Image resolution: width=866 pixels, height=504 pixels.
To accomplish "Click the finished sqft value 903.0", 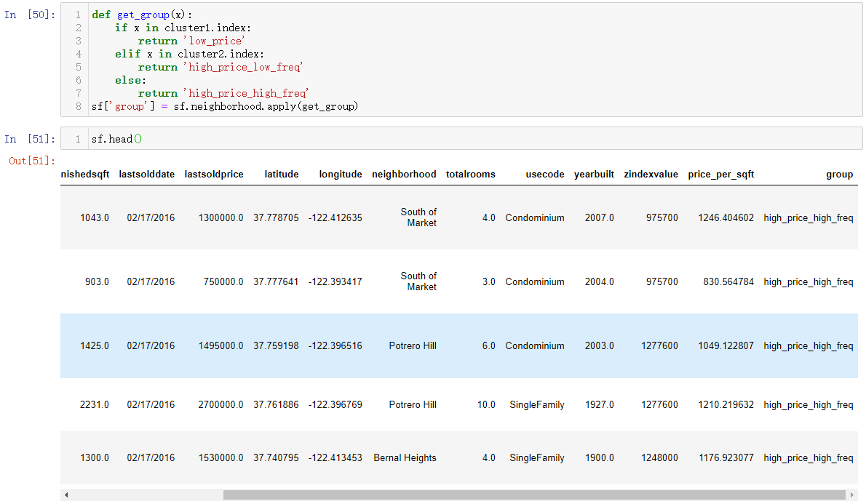I will tap(97, 282).
